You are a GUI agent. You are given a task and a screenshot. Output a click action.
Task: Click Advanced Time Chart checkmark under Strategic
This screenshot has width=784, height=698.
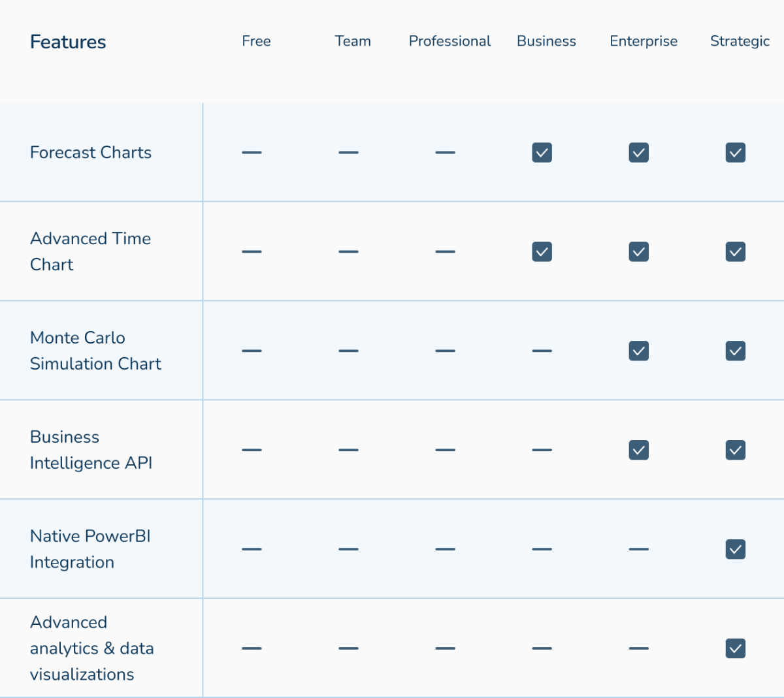[735, 252]
